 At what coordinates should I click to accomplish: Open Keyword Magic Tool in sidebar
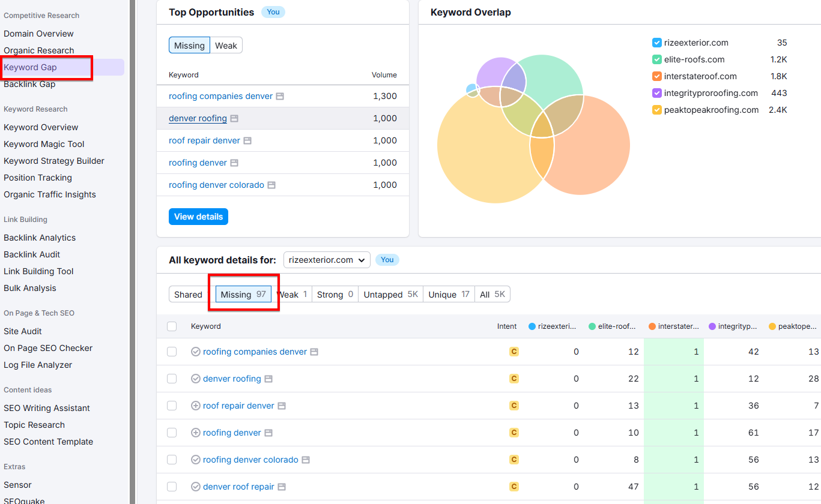[44, 144]
